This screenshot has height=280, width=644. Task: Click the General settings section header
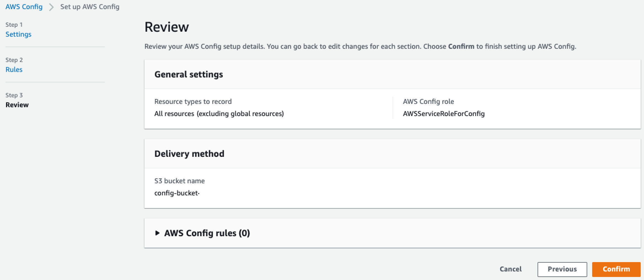pos(189,74)
